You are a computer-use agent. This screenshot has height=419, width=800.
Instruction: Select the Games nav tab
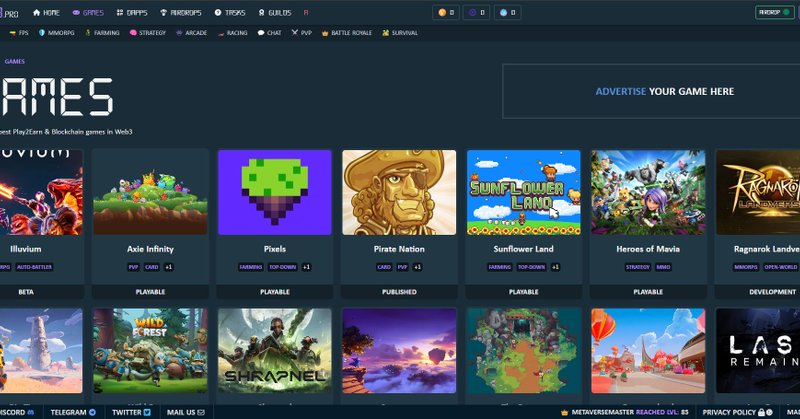click(x=88, y=13)
